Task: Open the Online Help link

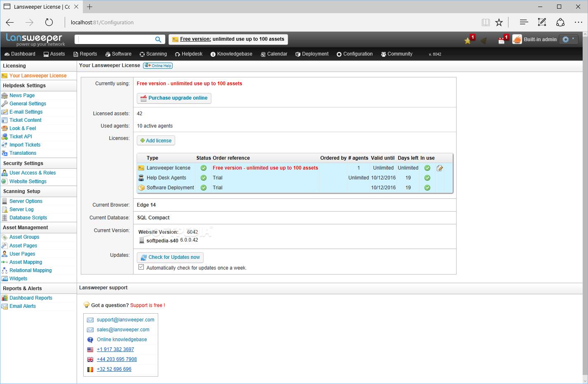Action: point(158,65)
